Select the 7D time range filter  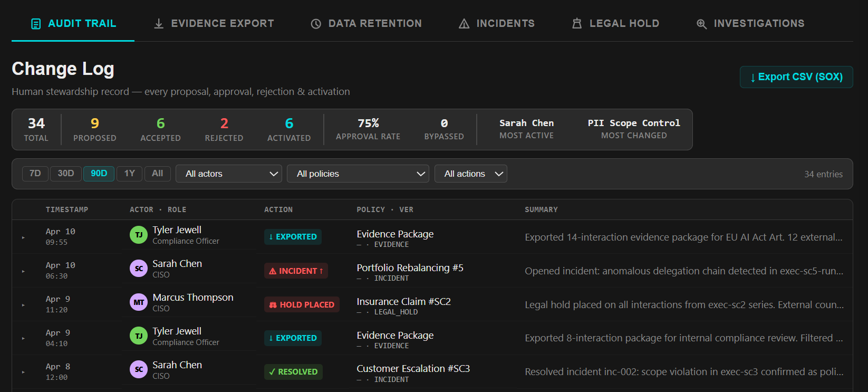[35, 174]
